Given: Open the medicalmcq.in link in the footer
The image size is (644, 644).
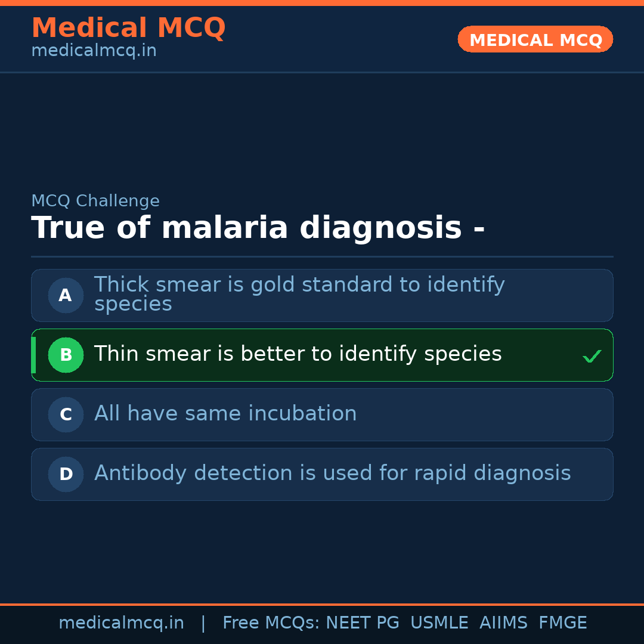Looking at the screenshot, I should 121,623.
